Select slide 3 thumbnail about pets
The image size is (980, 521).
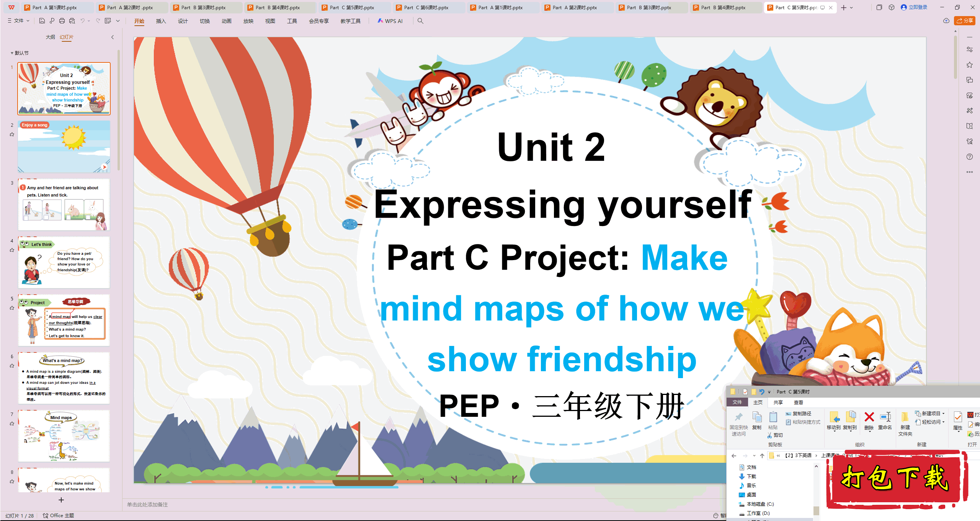coord(64,204)
